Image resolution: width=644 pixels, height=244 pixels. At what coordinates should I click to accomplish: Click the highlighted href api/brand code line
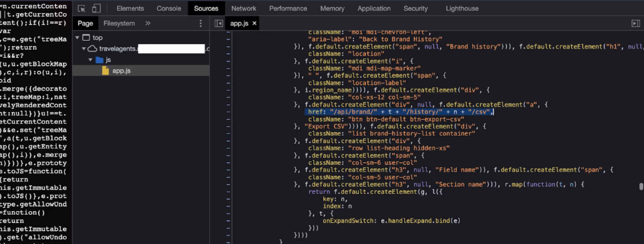(x=399, y=112)
